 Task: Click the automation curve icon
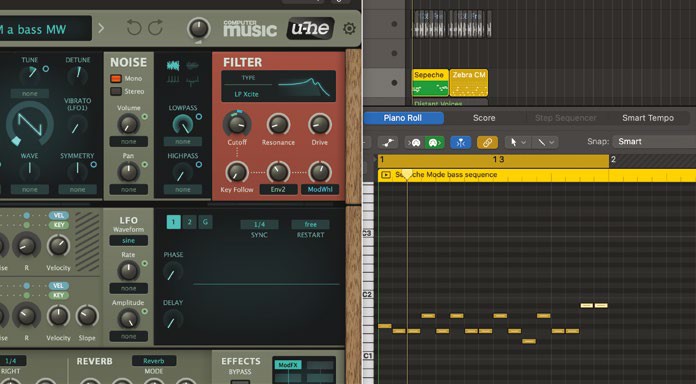pos(388,143)
